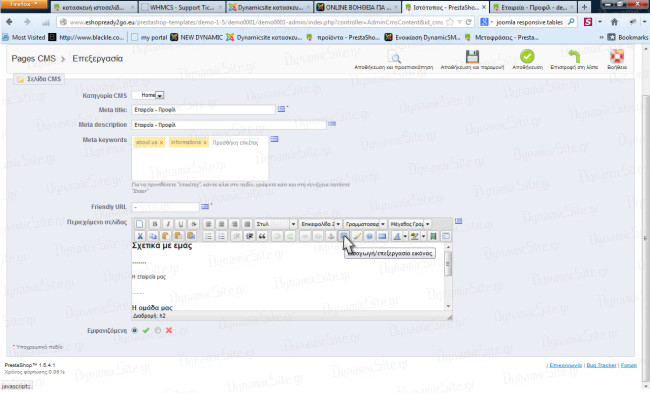Click the Επιστροφή στη λίστα back button

point(574,60)
